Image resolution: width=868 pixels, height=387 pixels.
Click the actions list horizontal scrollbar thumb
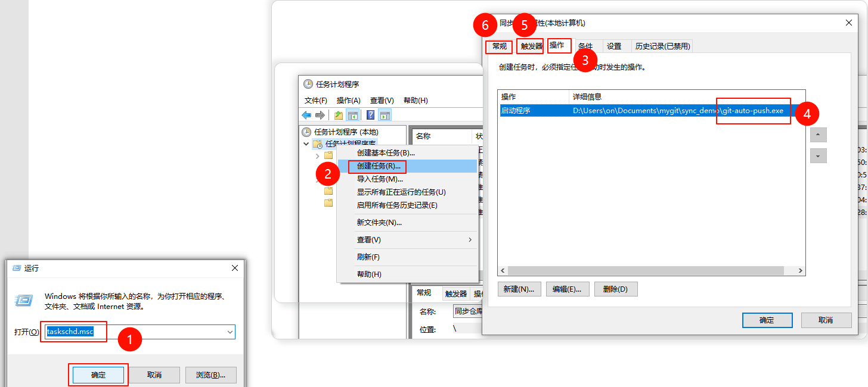[x=646, y=270]
